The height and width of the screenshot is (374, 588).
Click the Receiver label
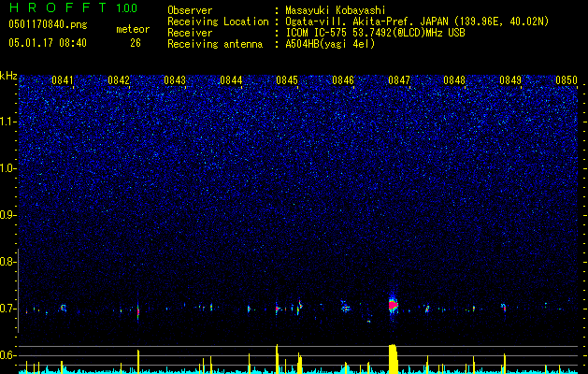point(190,33)
